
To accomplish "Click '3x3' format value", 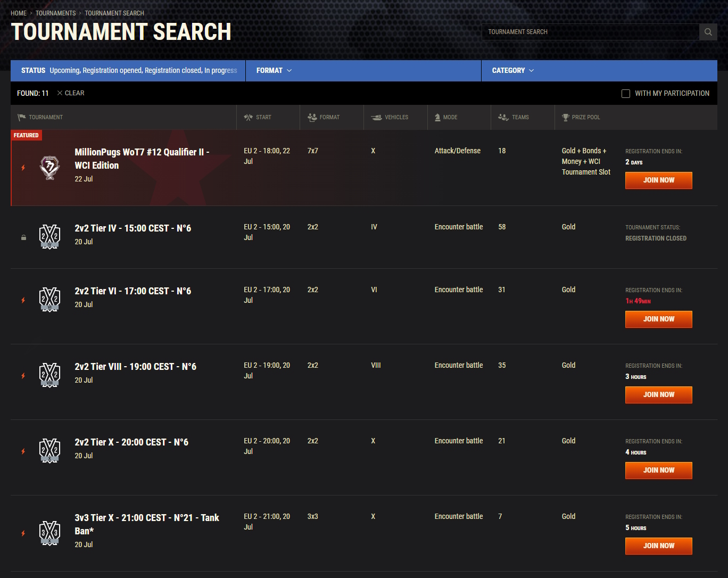I will 313,517.
